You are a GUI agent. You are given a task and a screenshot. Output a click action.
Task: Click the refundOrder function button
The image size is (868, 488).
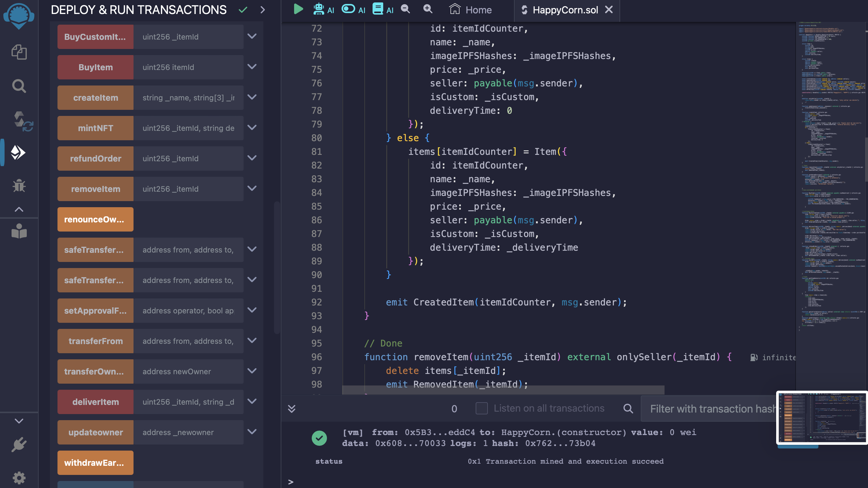95,159
